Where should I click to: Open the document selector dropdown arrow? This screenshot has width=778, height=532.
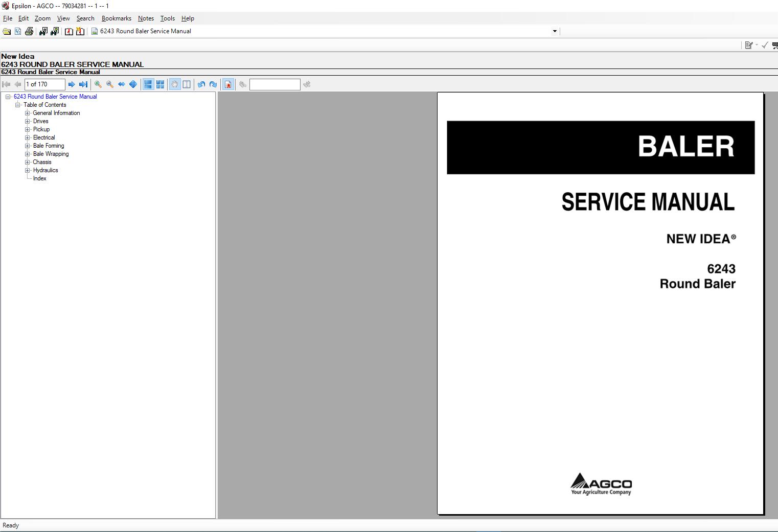coord(555,31)
